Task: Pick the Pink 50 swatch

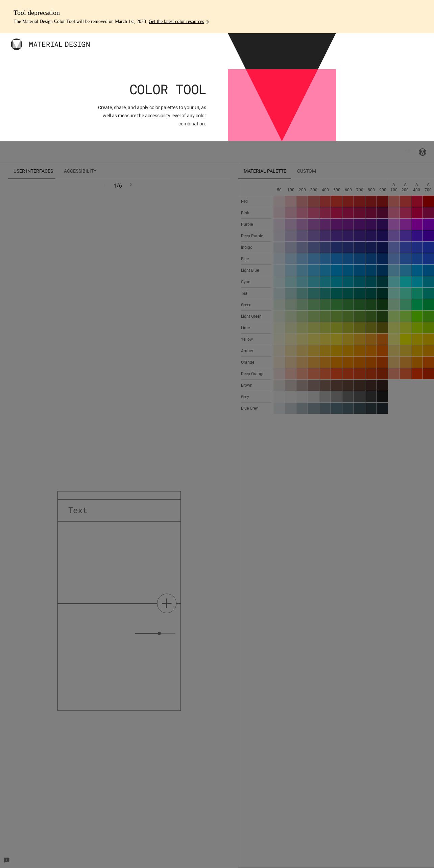Action: (279, 213)
